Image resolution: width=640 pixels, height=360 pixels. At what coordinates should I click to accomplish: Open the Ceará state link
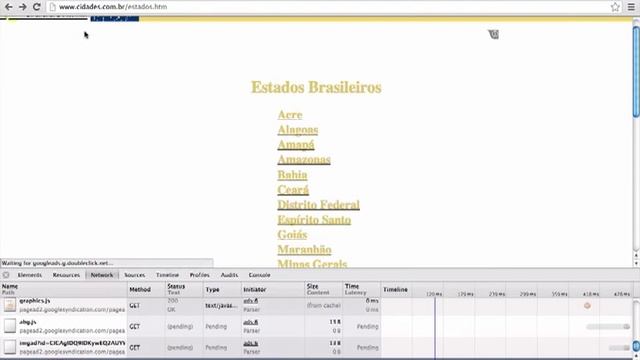tap(293, 190)
